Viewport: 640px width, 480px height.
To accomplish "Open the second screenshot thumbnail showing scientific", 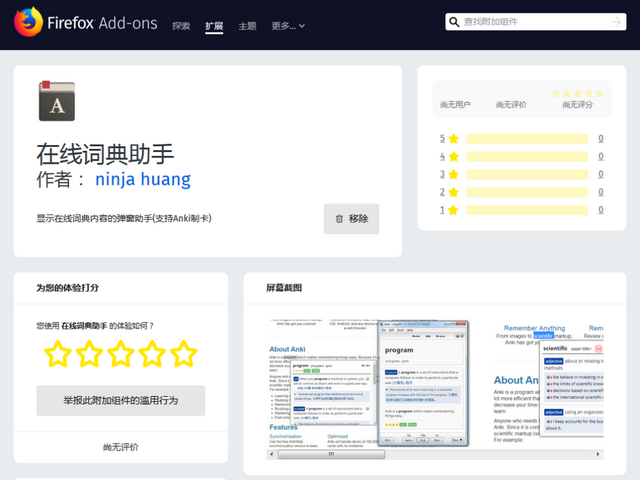I will (x=549, y=383).
